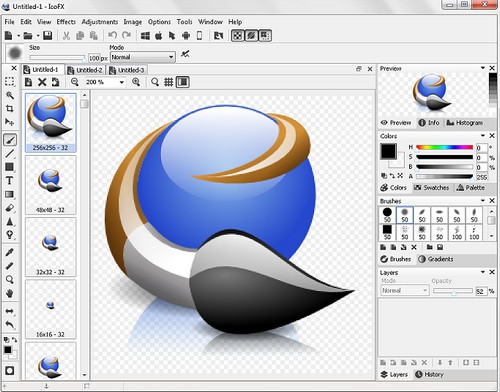Click the Apple icon creation button
This screenshot has width=500, height=392.
tap(159, 36)
